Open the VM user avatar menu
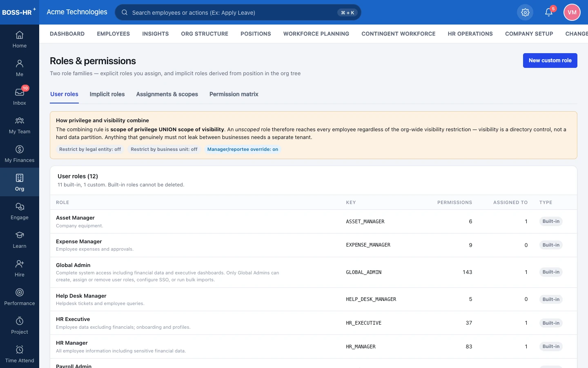 click(572, 12)
